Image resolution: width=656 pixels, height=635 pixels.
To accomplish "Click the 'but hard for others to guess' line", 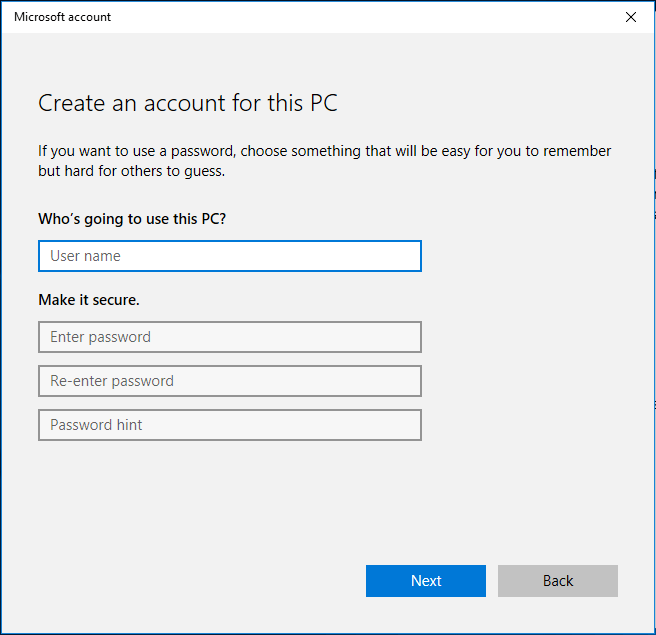I will point(131,171).
